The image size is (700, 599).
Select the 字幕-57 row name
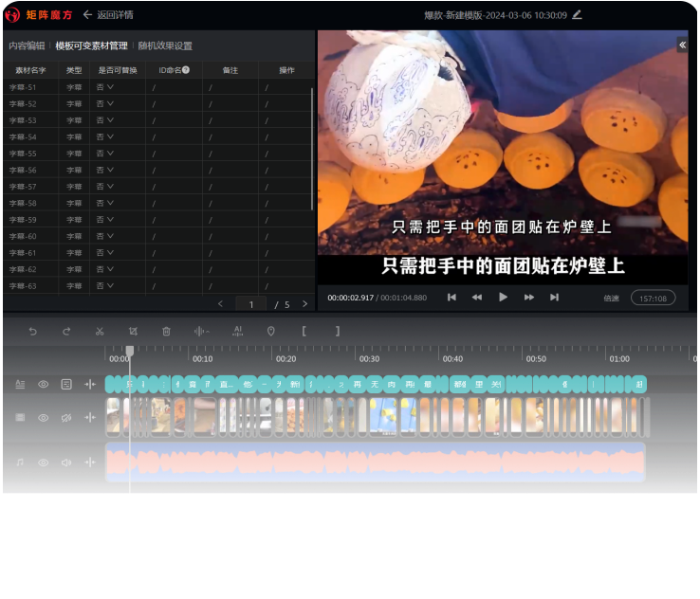click(x=23, y=187)
